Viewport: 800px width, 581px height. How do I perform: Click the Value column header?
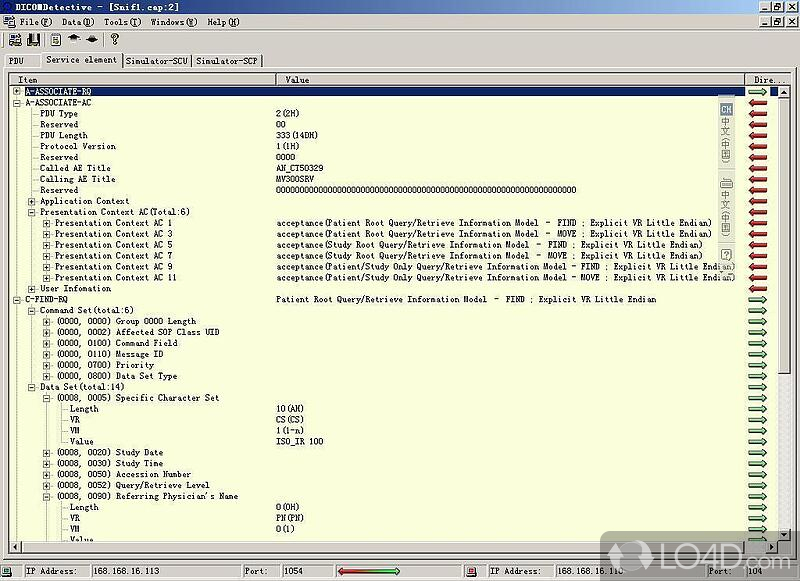(298, 79)
